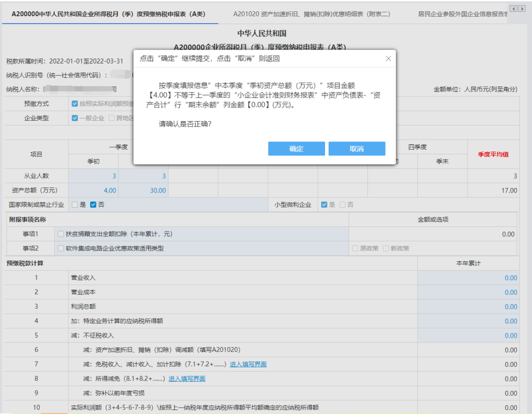The height and width of the screenshot is (414, 532).
Task: Enable 扶贫捐赠支出全额扣除 checkbox
Action: (61, 234)
